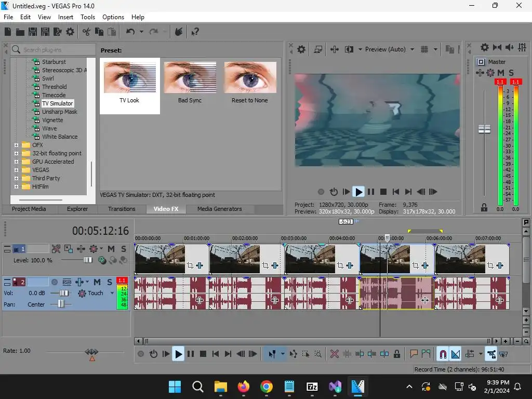Image resolution: width=532 pixels, height=399 pixels.
Task: Play from the timeline transport bar
Action: coord(178,354)
